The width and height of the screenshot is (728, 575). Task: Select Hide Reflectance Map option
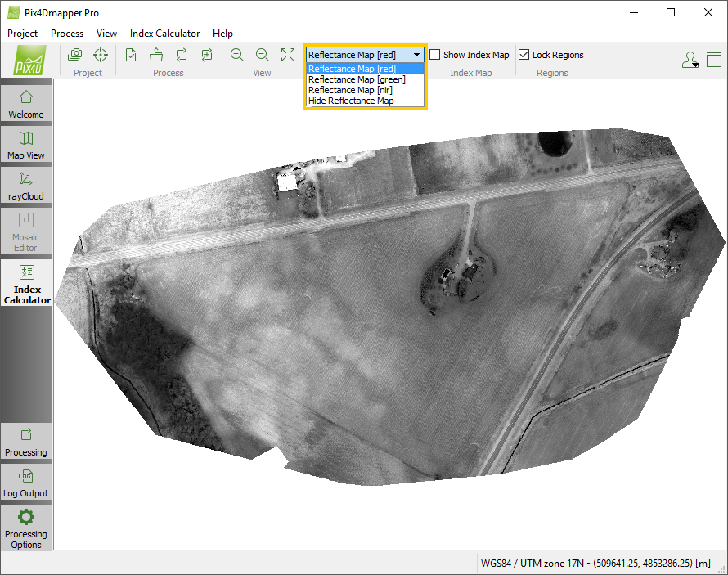pyautogui.click(x=351, y=101)
